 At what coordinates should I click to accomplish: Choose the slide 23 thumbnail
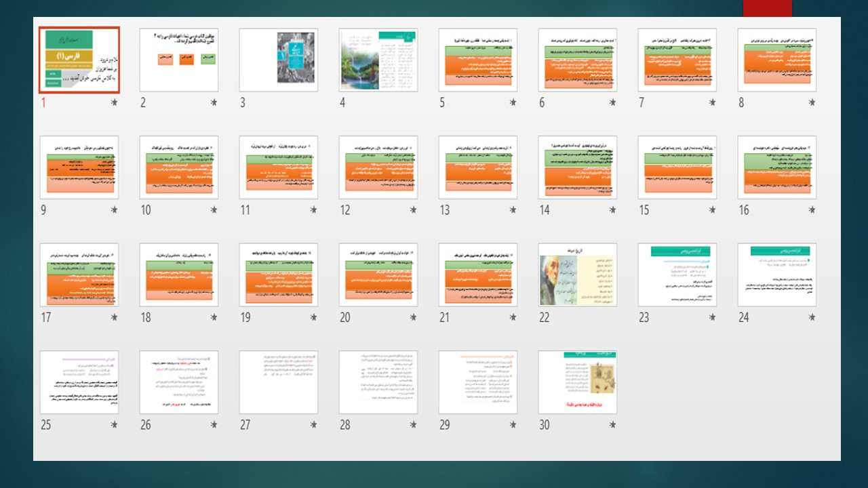(677, 274)
